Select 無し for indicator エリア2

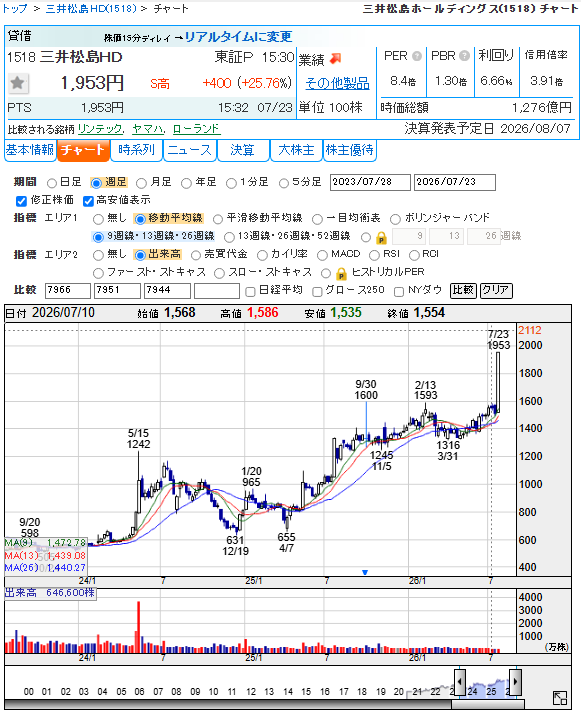(x=98, y=255)
